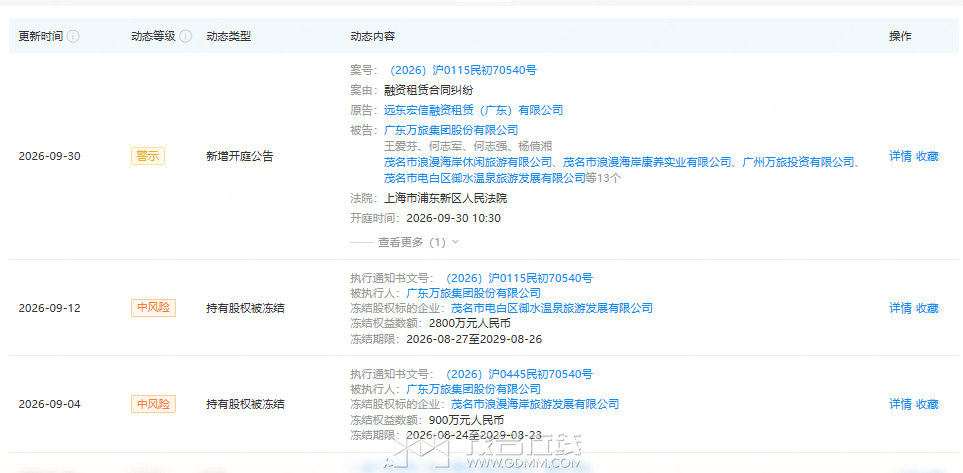Open case number link in 2026-09-30 row

pos(461,71)
